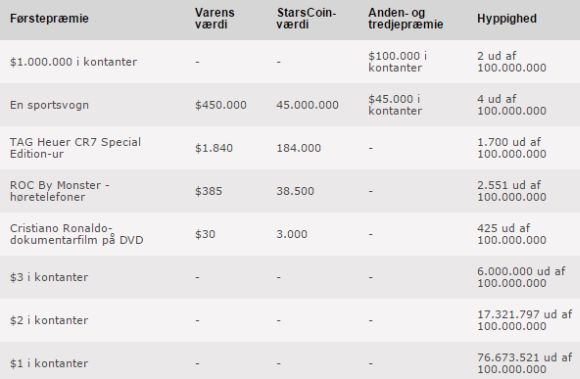Click the Hyppighed column header
Screen dimensions: 580x379
[507, 18]
